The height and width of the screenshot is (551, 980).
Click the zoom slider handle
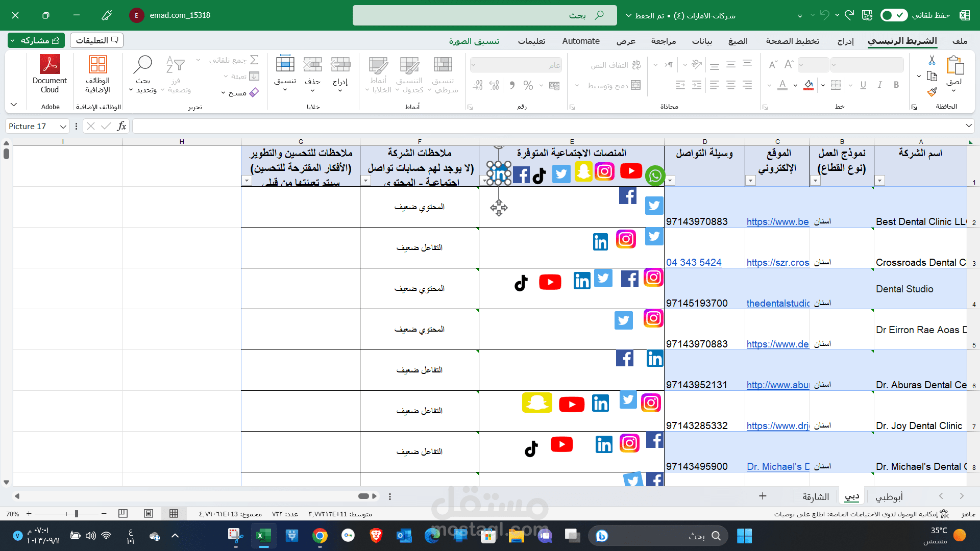(x=76, y=514)
